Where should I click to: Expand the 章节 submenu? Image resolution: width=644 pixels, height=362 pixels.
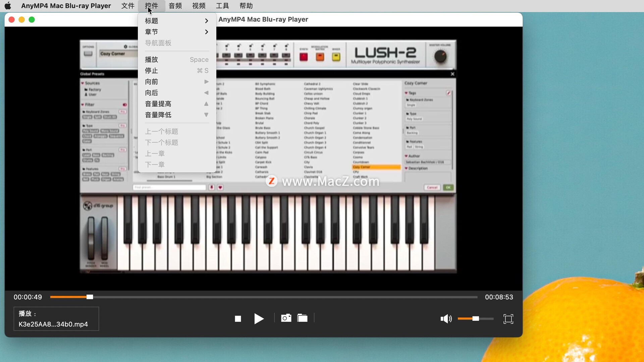[177, 32]
